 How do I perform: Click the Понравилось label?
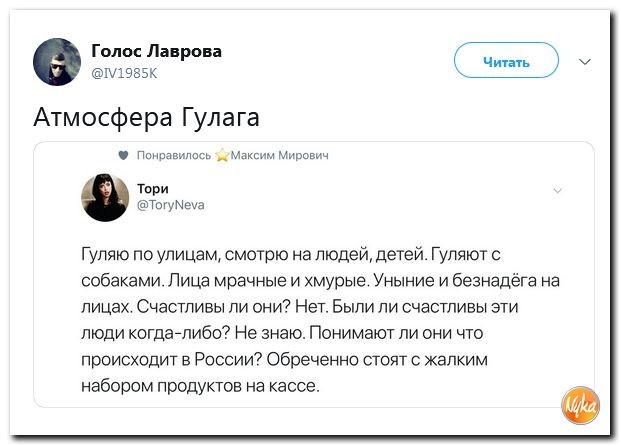click(x=172, y=156)
